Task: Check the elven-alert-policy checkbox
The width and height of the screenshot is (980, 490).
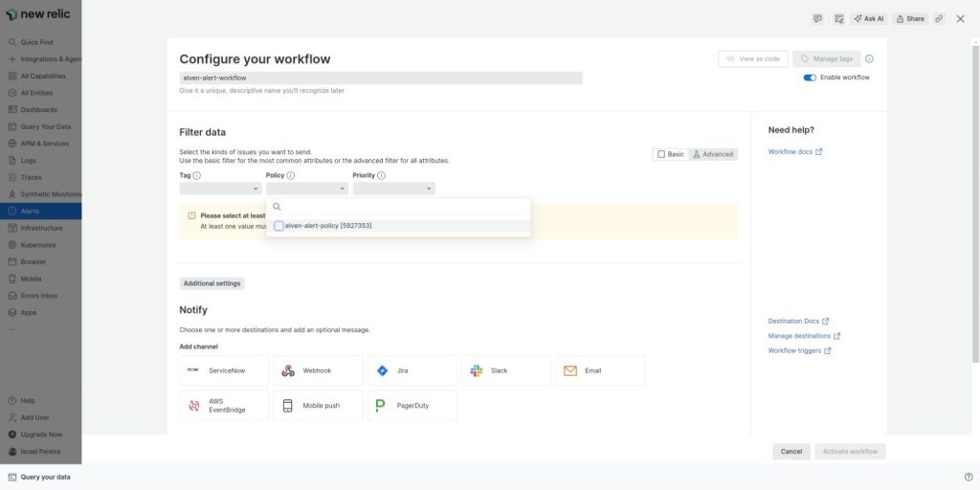Action: (x=278, y=226)
